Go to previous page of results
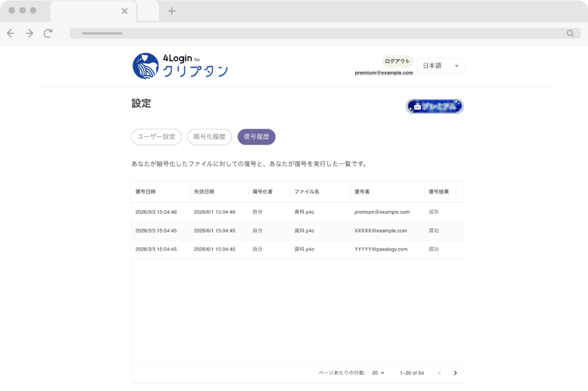 (440, 373)
